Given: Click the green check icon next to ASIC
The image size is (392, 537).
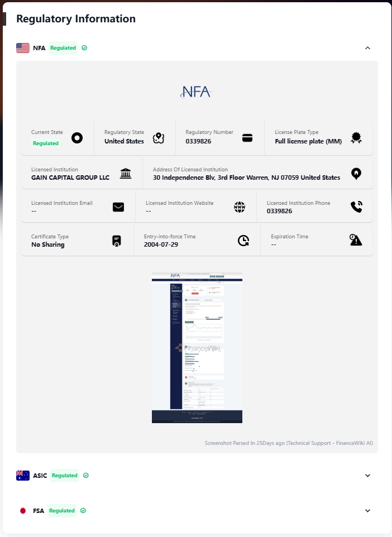Looking at the screenshot, I should (x=86, y=476).
